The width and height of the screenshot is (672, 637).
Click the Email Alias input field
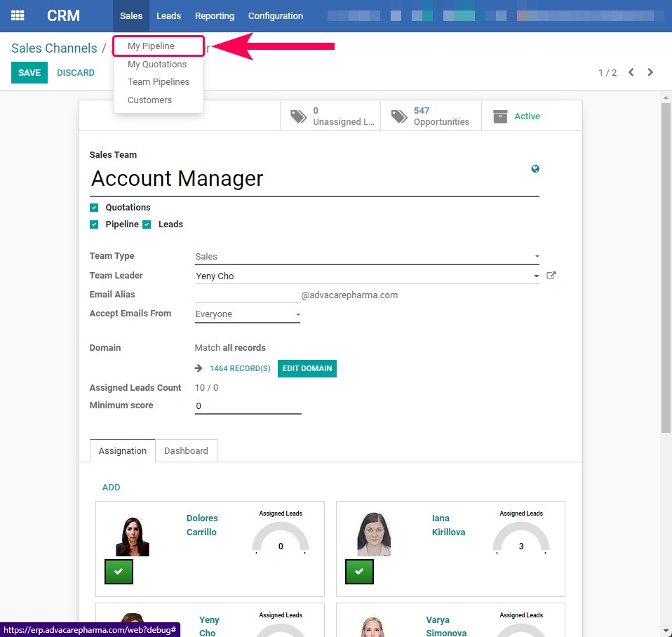[248, 295]
